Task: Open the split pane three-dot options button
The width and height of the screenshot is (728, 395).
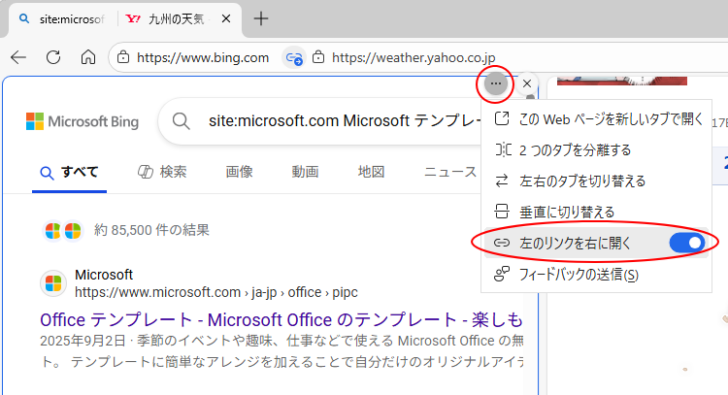Action: pyautogui.click(x=495, y=84)
